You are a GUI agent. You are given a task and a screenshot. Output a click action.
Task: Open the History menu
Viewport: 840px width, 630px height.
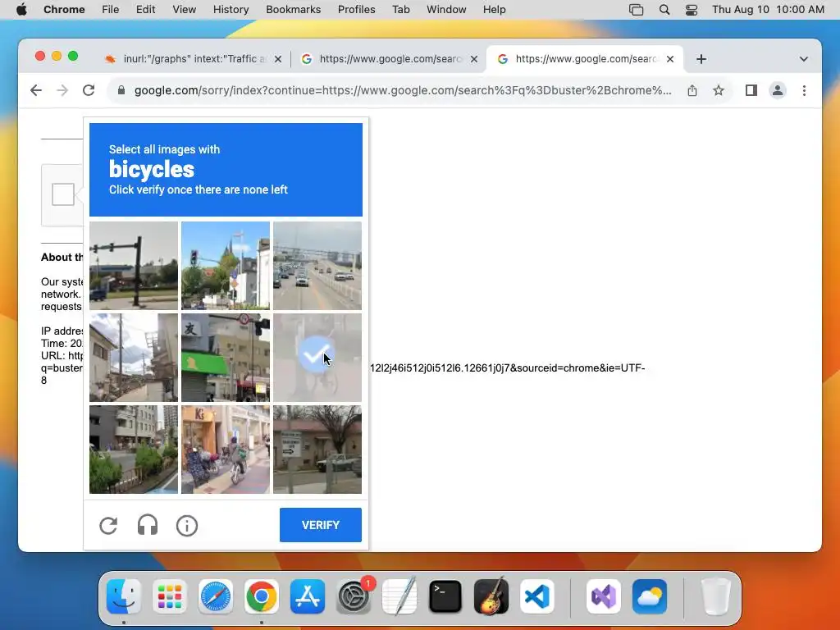click(231, 10)
